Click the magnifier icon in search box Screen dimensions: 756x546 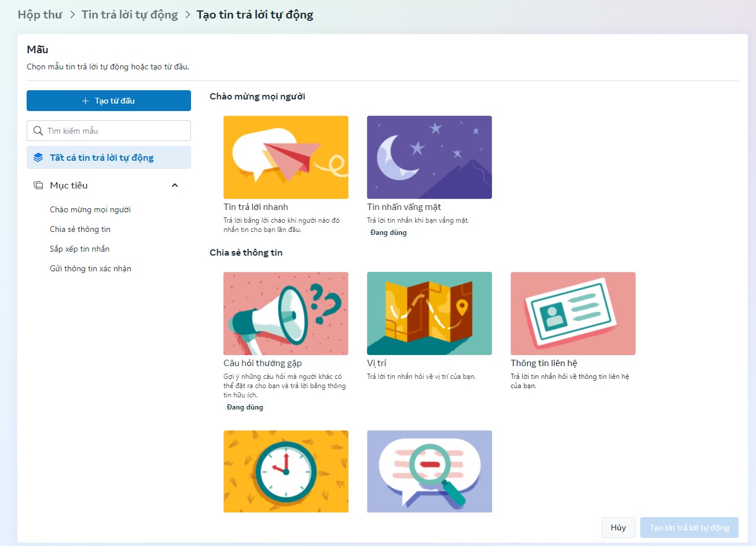point(38,131)
